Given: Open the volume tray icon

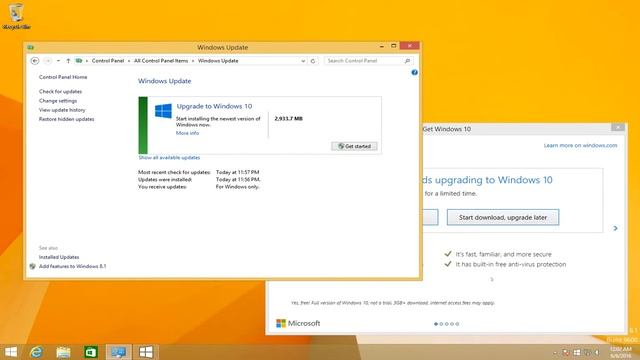Looking at the screenshot, I should coord(597,352).
